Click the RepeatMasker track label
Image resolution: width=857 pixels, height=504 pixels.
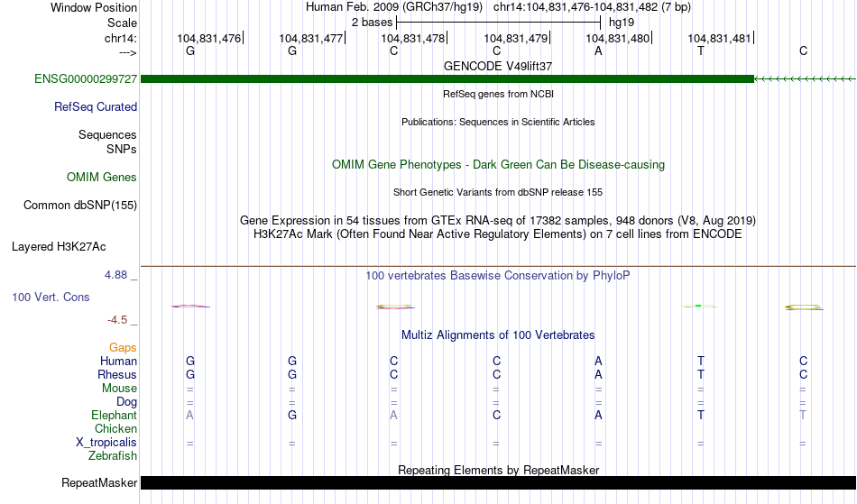point(99,482)
